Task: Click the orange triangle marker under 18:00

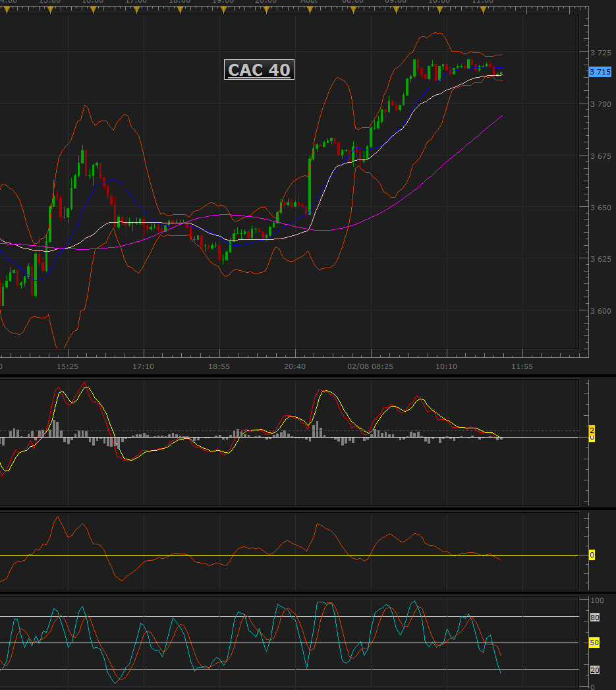Action: [x=180, y=11]
